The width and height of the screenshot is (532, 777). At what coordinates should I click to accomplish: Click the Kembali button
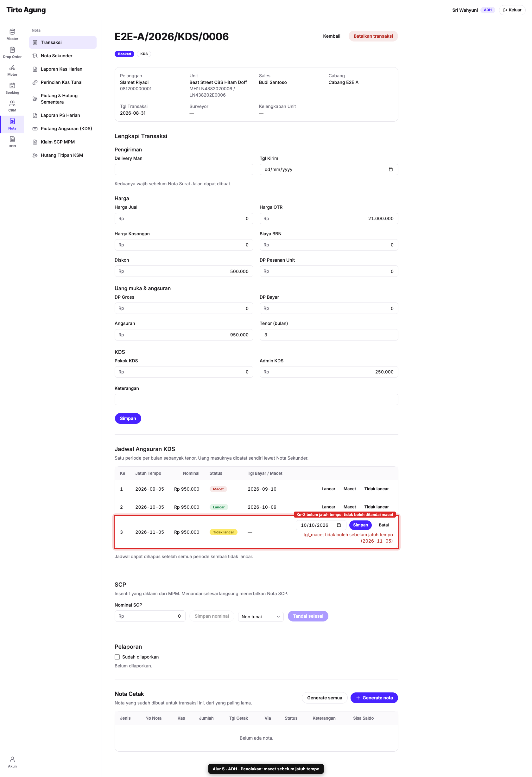pyautogui.click(x=332, y=36)
